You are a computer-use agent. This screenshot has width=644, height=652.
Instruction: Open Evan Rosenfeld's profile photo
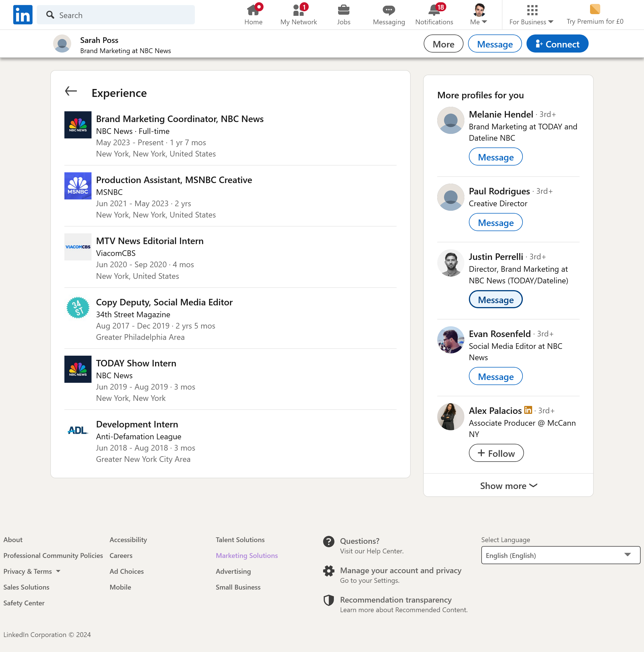click(451, 340)
